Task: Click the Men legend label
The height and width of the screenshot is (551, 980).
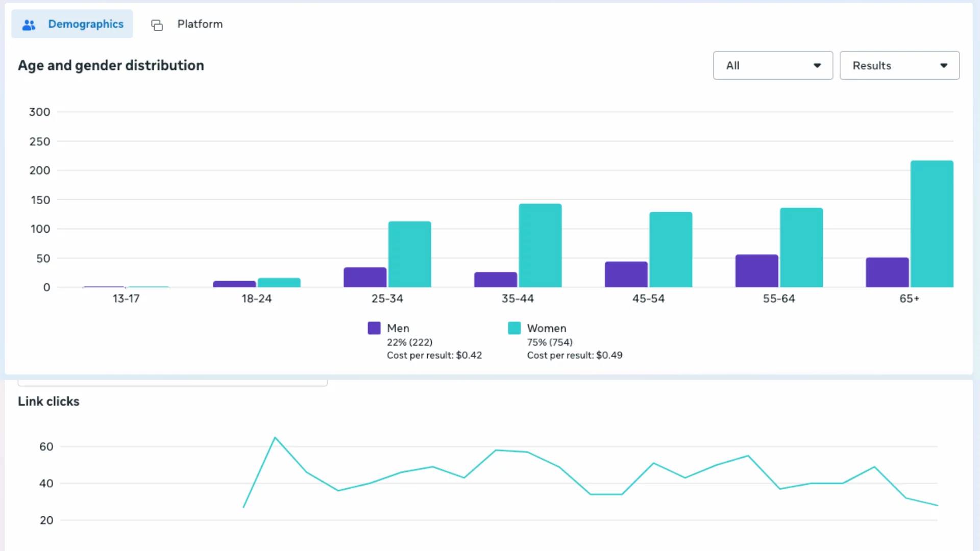Action: coord(398,328)
